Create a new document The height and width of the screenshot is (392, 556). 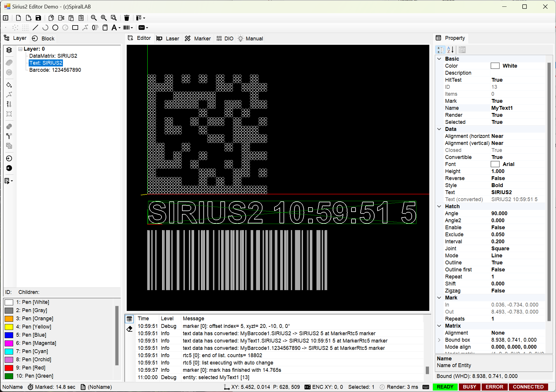18,18
